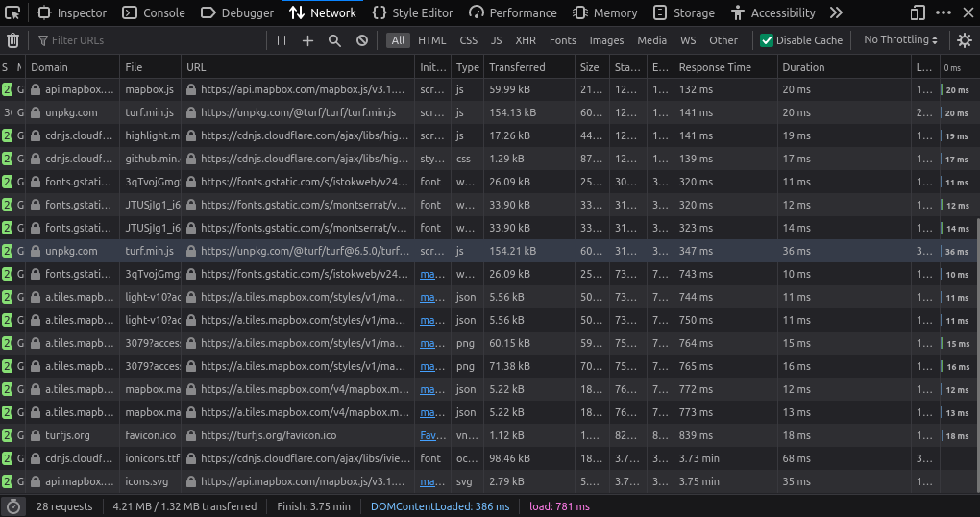
Task: Close the developer tools panel
Action: 968,12
